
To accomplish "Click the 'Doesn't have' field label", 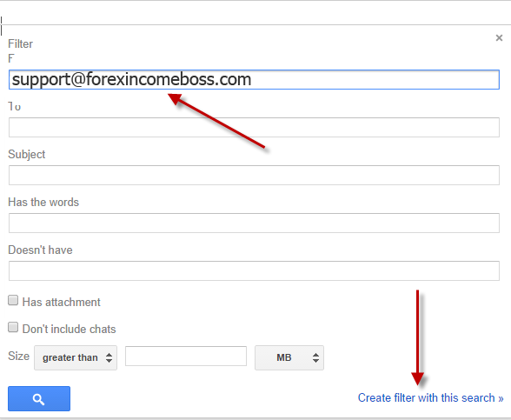I will (40, 250).
